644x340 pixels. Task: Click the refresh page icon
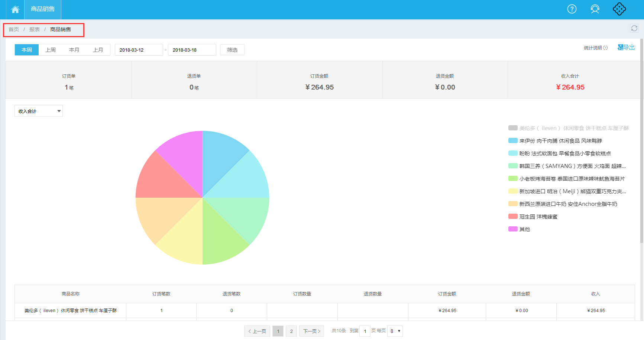tap(634, 28)
